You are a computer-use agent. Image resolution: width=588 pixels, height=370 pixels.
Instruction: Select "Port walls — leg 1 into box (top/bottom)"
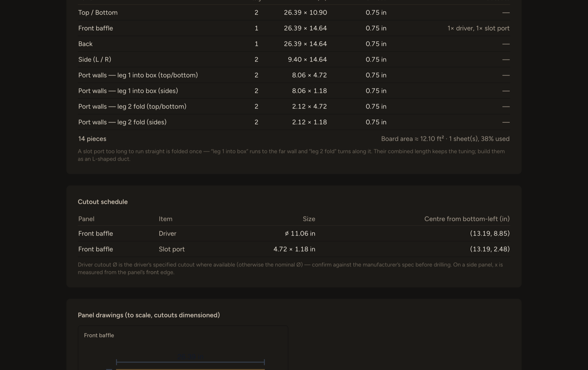(x=138, y=75)
